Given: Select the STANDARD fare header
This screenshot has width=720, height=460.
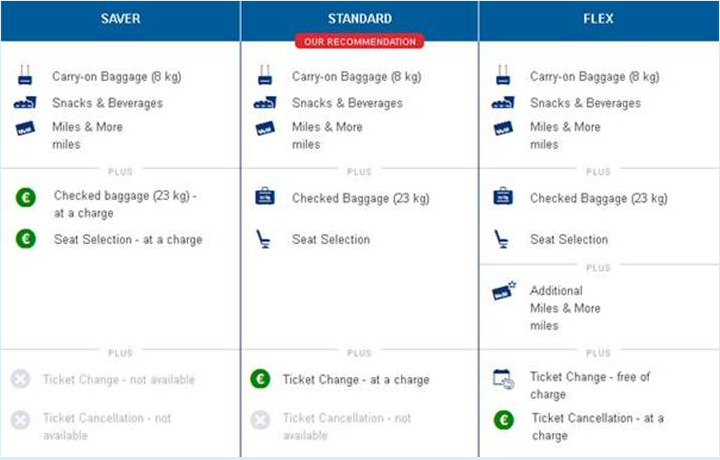Looking at the screenshot, I should tap(360, 18).
